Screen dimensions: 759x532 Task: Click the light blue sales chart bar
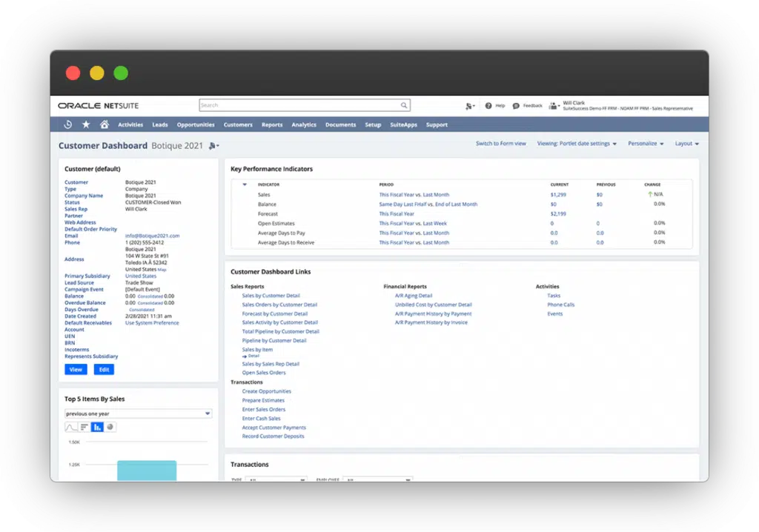147,471
